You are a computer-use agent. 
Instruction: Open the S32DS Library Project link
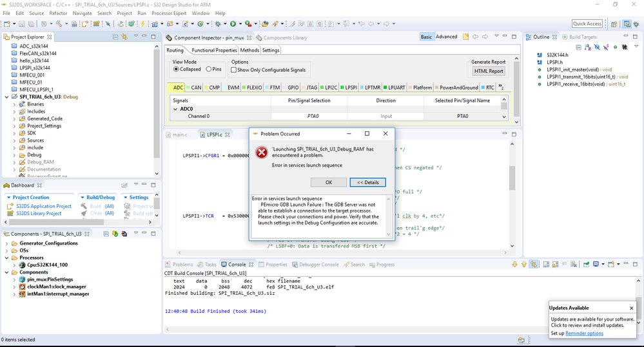[39, 214]
